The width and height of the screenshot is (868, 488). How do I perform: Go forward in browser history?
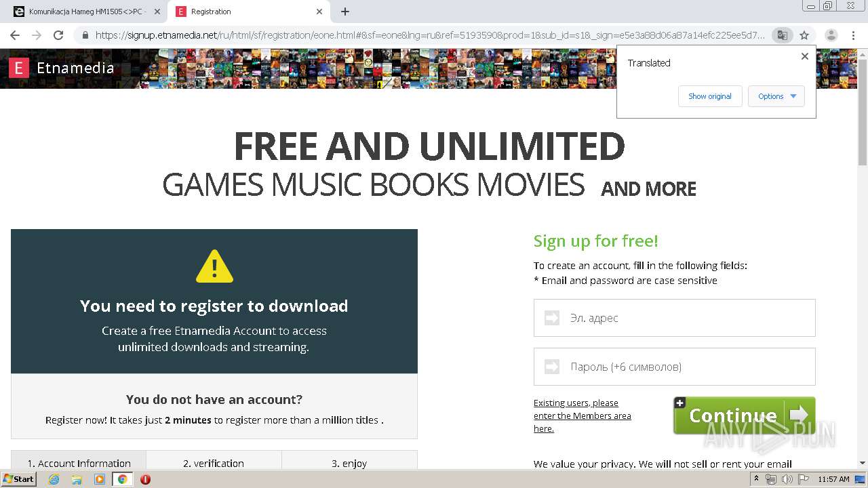[x=37, y=35]
